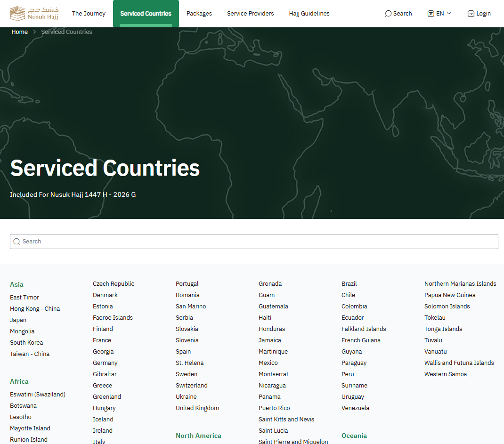Select Switzerland
This screenshot has height=444, width=504.
point(192,386)
